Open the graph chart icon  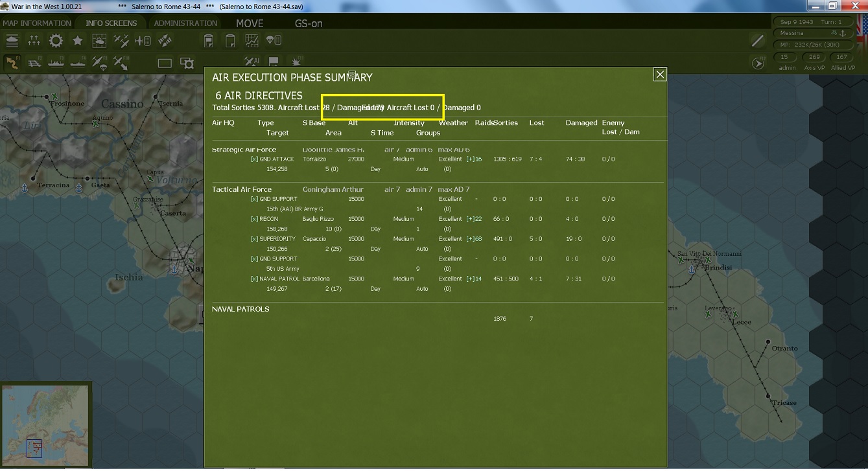pos(252,41)
